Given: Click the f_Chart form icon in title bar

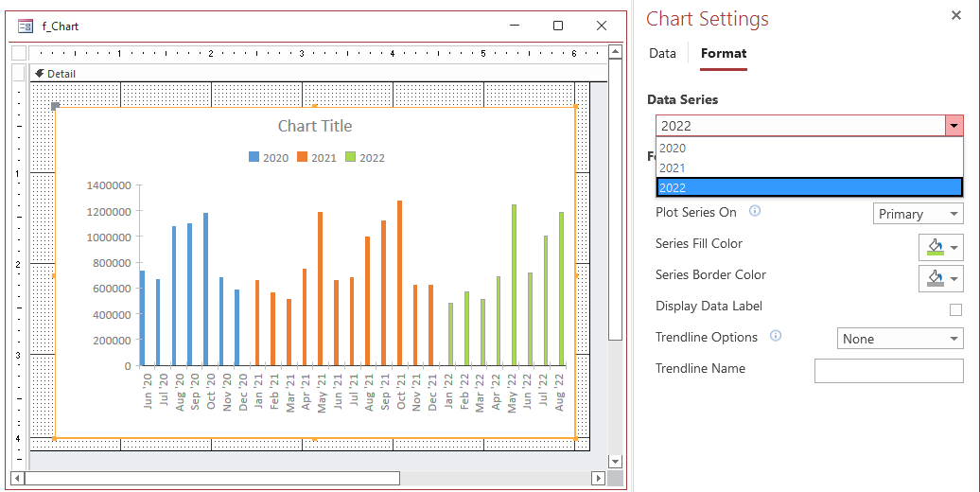Looking at the screenshot, I should [x=26, y=26].
